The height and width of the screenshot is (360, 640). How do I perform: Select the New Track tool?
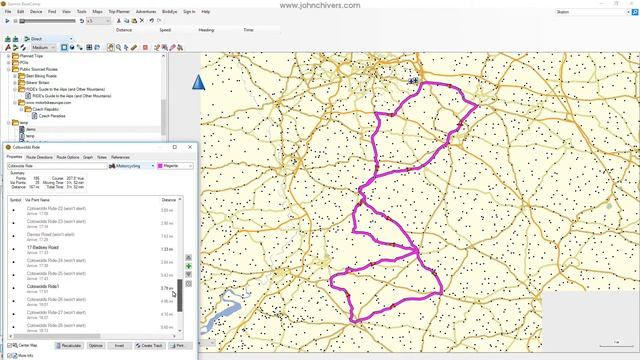pos(23,48)
